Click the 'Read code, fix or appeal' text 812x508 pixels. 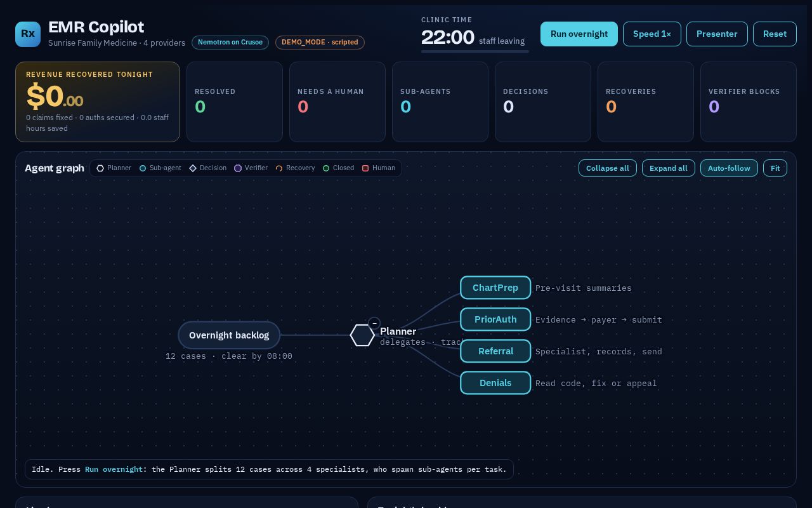596,384
